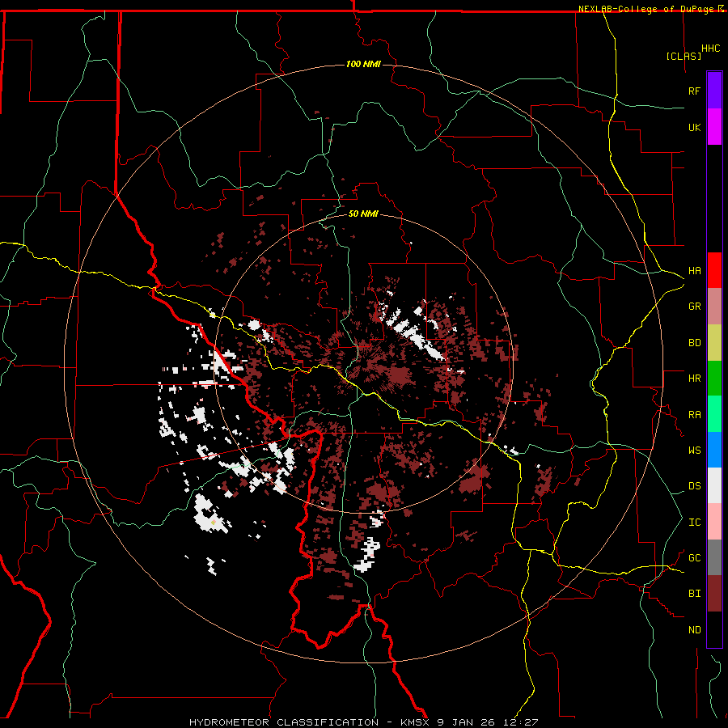Click the GR legend label
This screenshot has width=728, height=728.
(x=694, y=307)
